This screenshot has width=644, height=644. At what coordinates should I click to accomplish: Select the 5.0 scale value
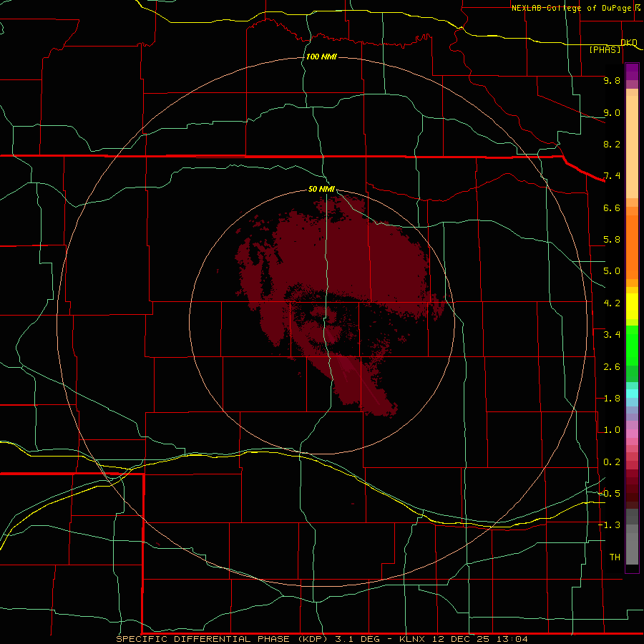pyautogui.click(x=612, y=271)
